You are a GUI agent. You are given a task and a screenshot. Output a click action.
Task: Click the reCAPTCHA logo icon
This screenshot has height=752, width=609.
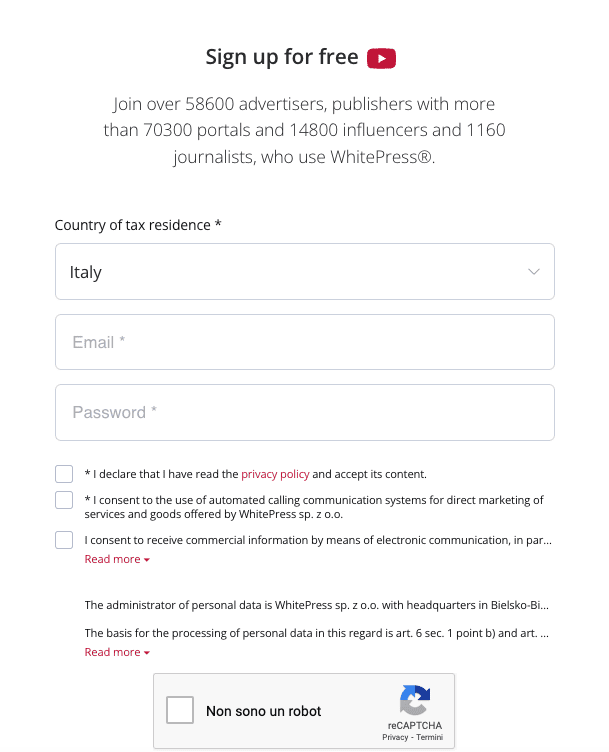[x=414, y=700]
